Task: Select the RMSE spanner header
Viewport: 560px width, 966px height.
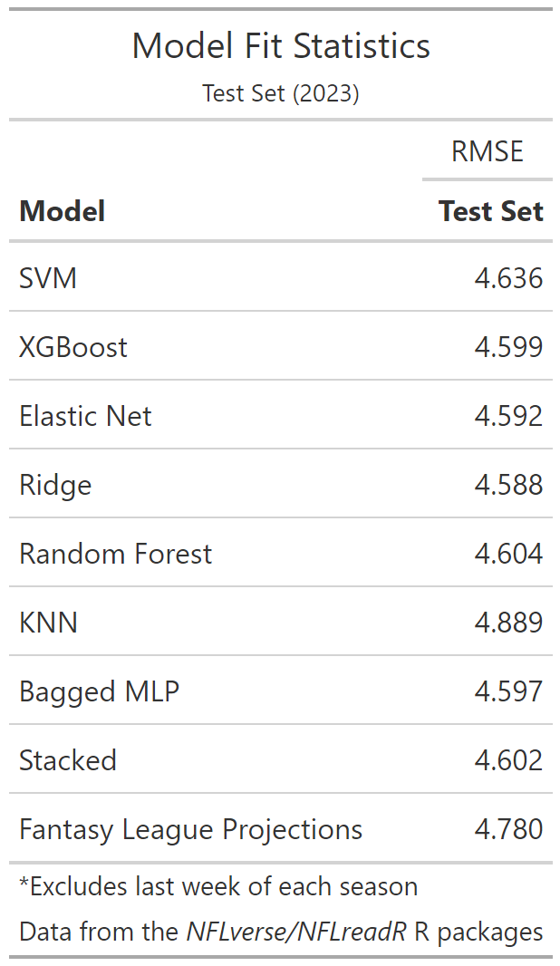Action: (x=488, y=151)
